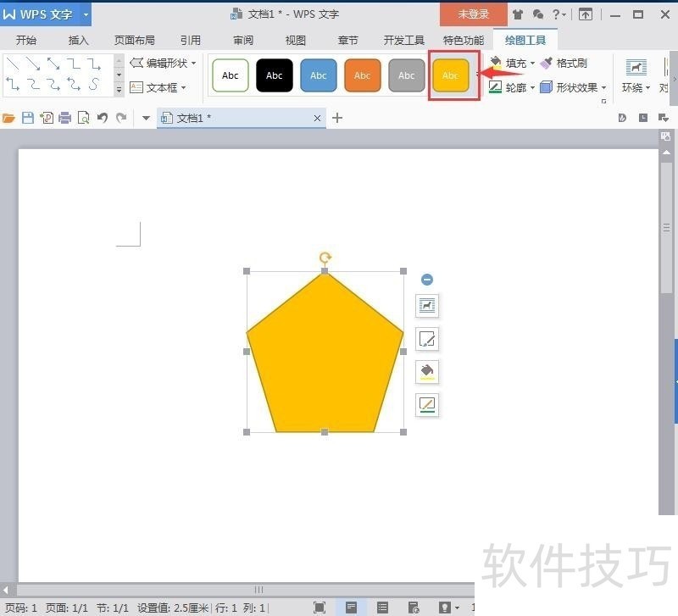Click the 格式刷 (Format Painter) button
The image size is (678, 616).
point(564,63)
